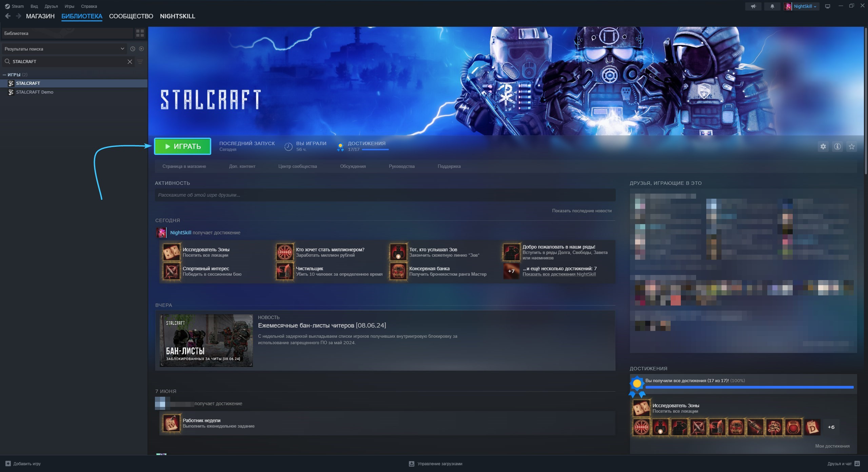Open Показать все достижения NightSkill link
The width and height of the screenshot is (868, 472).
pyautogui.click(x=559, y=274)
